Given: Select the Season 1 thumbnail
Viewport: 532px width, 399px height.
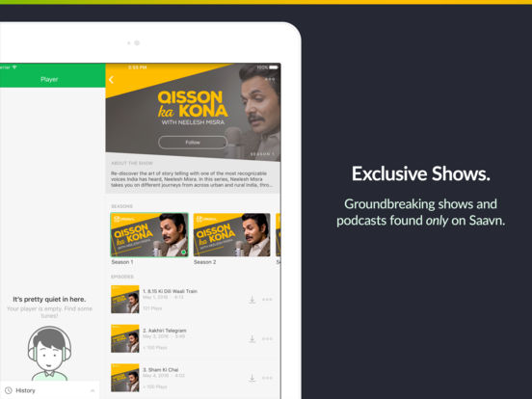Looking at the screenshot, I should click(x=149, y=235).
